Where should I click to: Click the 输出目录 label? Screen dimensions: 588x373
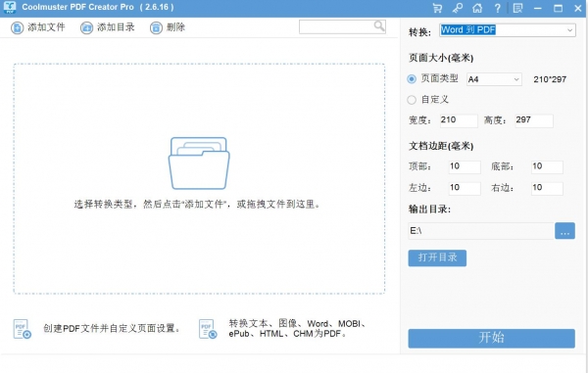pos(429,210)
